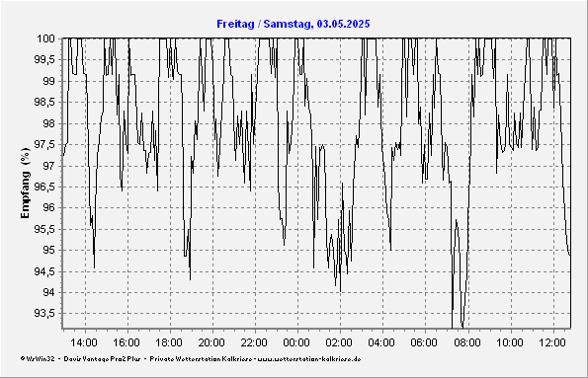Click the y-axis value '98'
The width and height of the screenshot is (588, 378).
[48, 123]
